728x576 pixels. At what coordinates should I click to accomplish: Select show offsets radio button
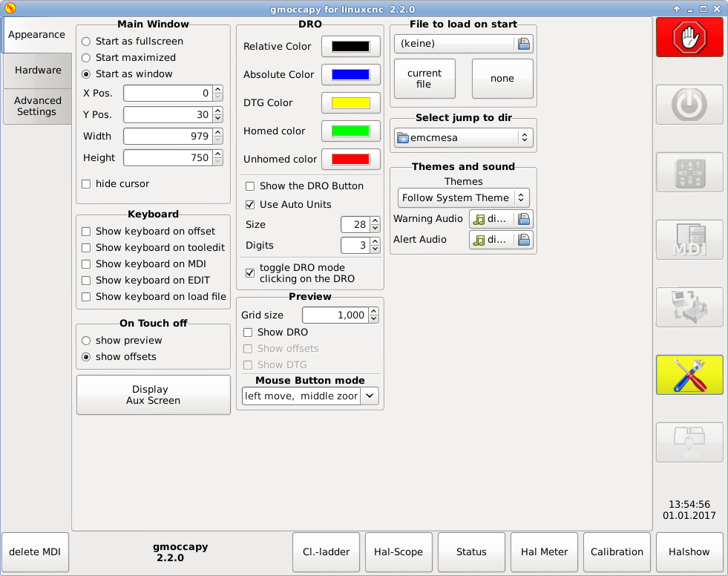[86, 357]
